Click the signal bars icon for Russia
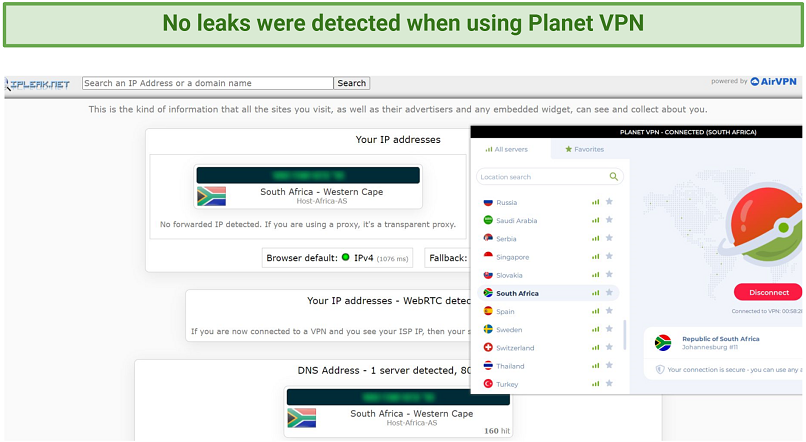 (x=596, y=202)
